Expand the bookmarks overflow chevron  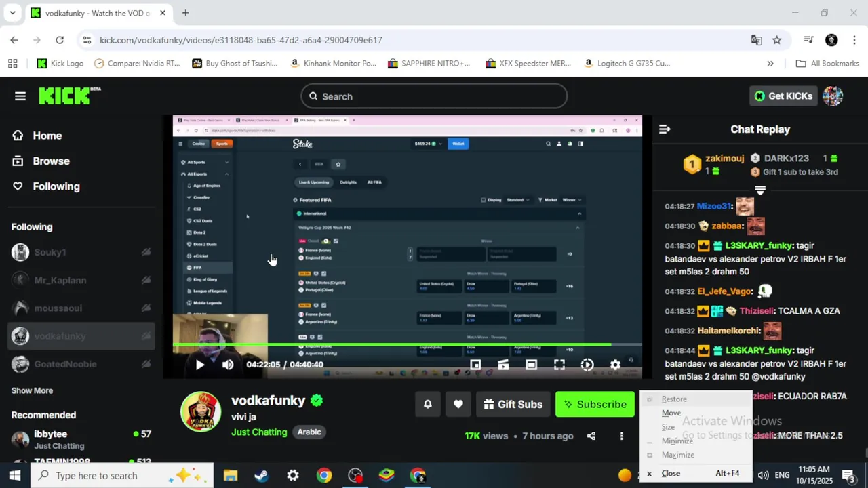pos(770,64)
